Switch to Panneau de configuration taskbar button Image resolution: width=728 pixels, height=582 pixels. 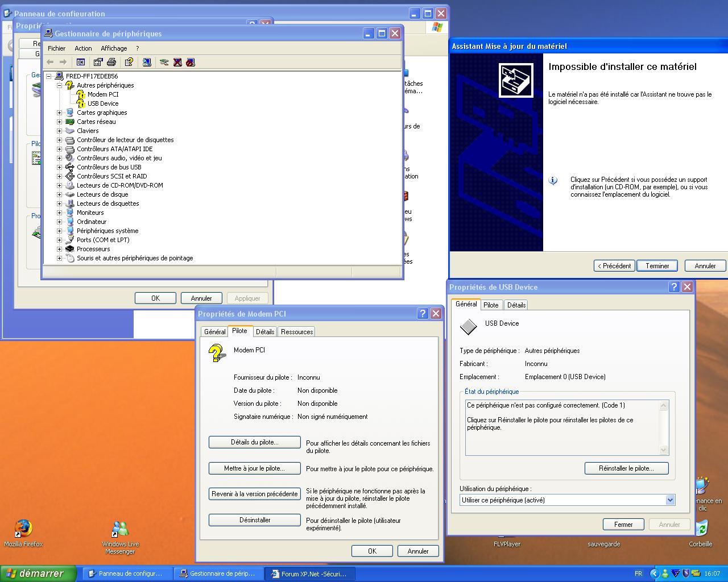pyautogui.click(x=127, y=574)
